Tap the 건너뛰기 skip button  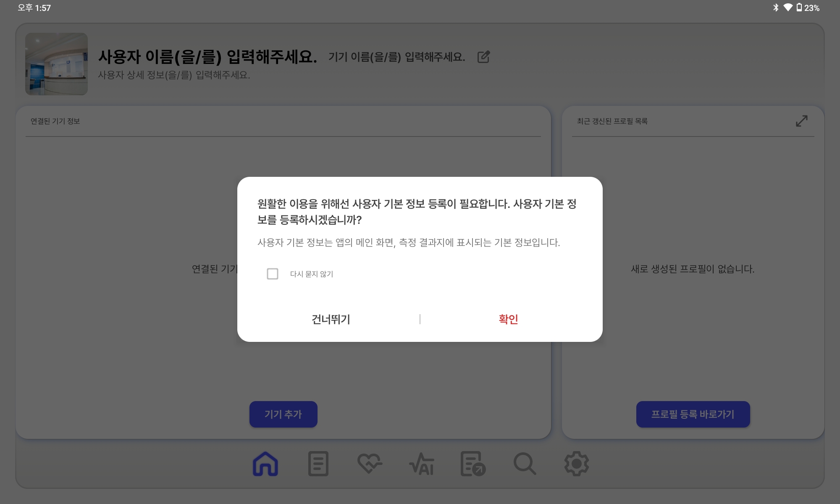click(x=331, y=319)
